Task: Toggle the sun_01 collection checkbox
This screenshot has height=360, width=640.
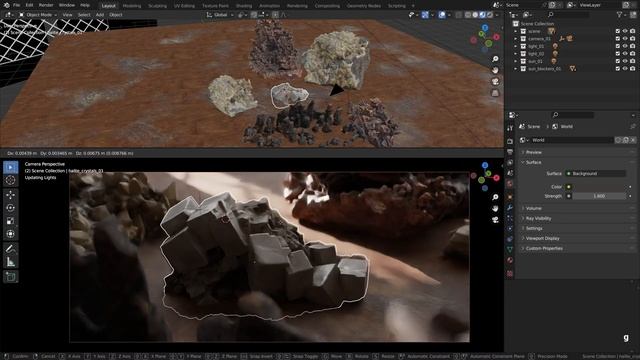Action: (618, 61)
